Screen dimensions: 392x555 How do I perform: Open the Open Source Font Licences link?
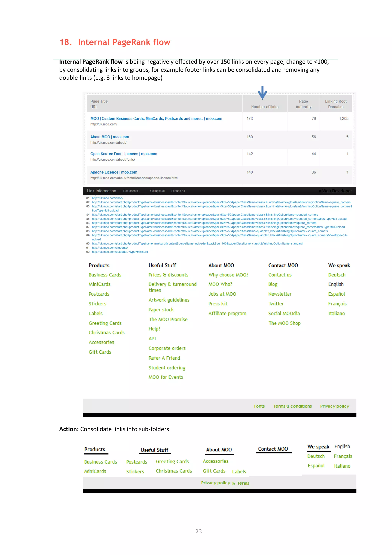[x=124, y=154]
